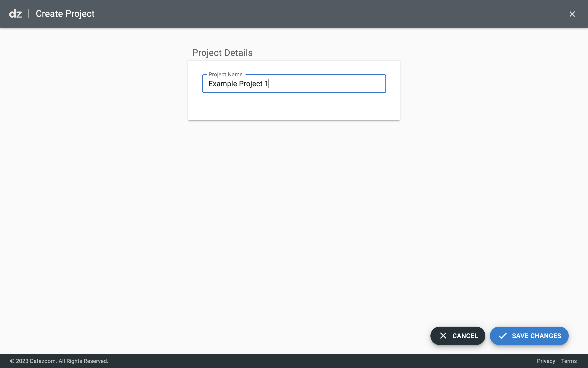588x368 pixels.
Task: Click the Datazoom copyright notice
Action: (x=59, y=361)
